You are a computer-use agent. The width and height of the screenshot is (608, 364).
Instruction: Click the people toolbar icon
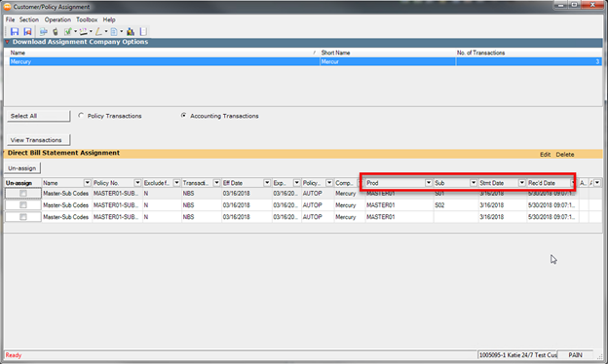pyautogui.click(x=131, y=32)
